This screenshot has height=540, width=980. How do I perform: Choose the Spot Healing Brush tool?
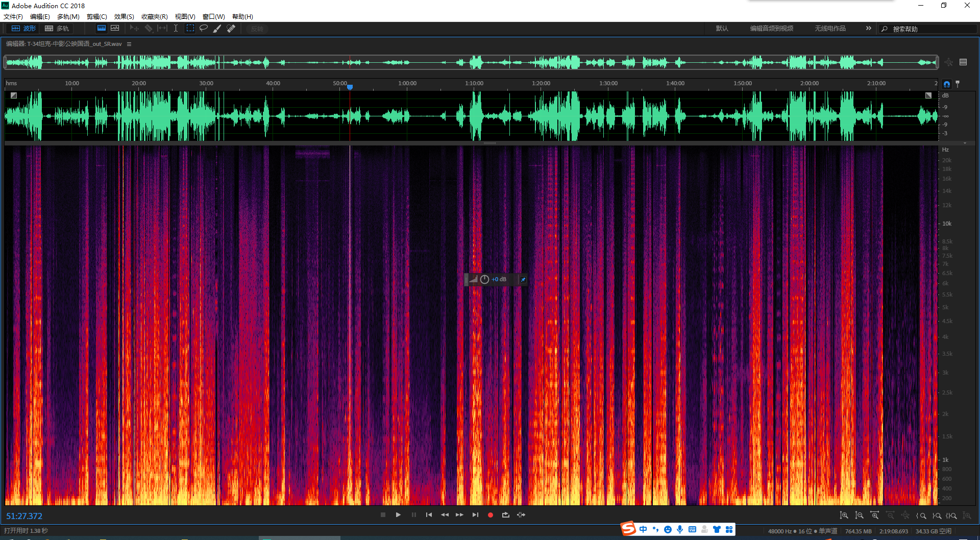click(231, 29)
